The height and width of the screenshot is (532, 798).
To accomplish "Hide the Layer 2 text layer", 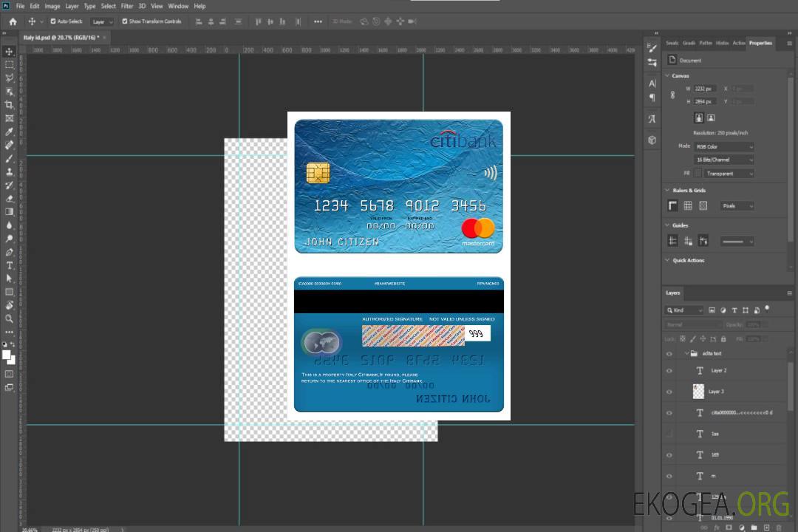I will [x=669, y=371].
